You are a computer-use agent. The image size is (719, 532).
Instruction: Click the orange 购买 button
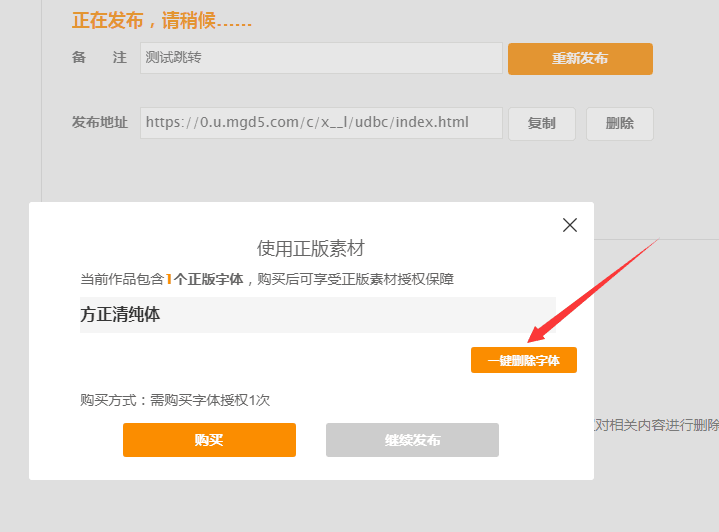tap(209, 440)
